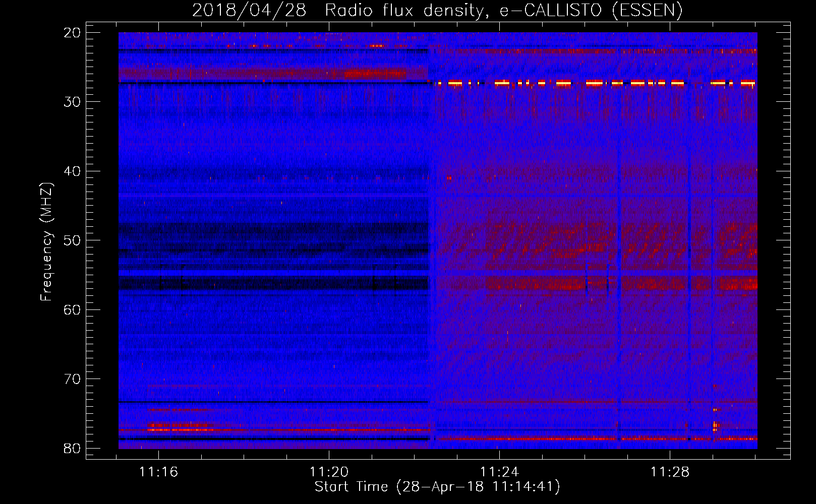Click the 11:24 time tick label
The image size is (816, 504).
(x=499, y=472)
